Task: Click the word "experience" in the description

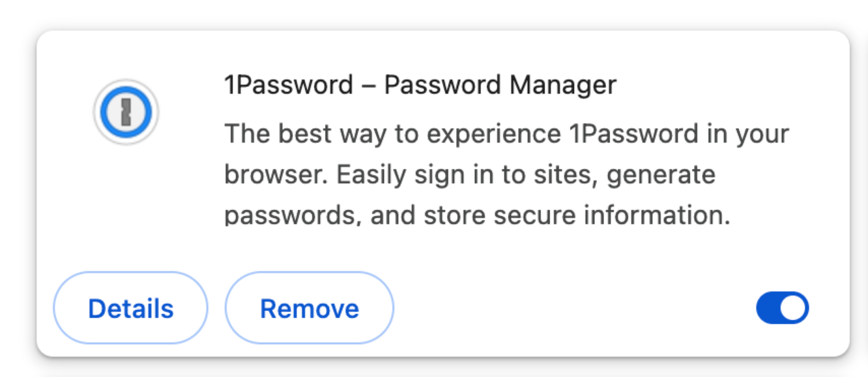Action: click(494, 134)
